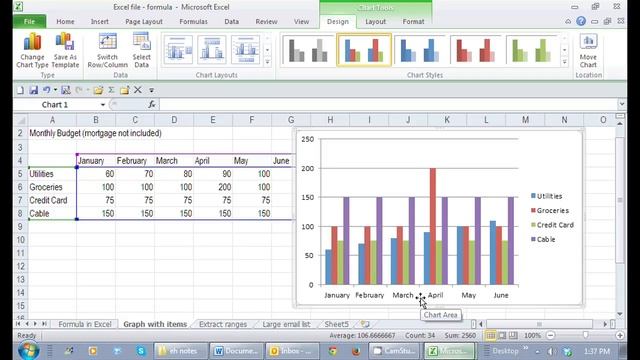Click inside the formula bar
This screenshot has height=360, width=640.
click(388, 104)
